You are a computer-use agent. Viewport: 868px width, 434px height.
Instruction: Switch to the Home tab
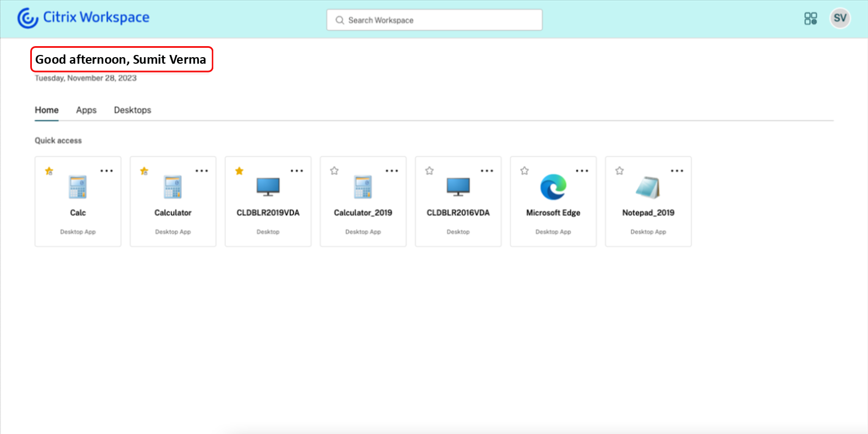pyautogui.click(x=47, y=110)
